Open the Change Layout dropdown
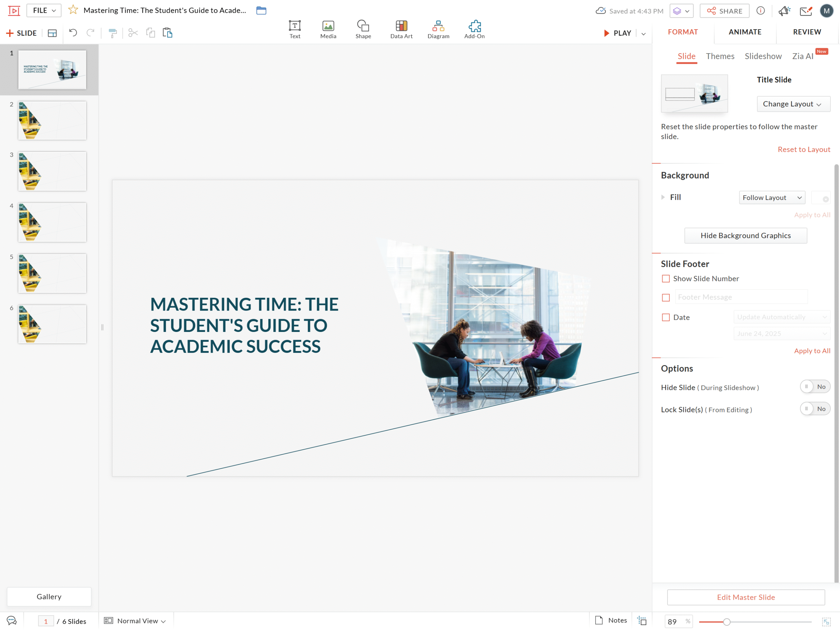Screen dimensions: 840x630 pos(793,104)
